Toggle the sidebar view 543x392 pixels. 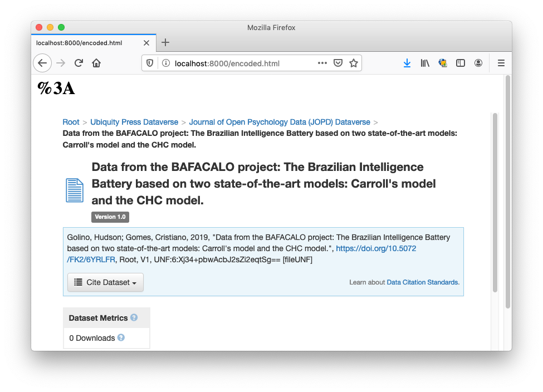[460, 63]
